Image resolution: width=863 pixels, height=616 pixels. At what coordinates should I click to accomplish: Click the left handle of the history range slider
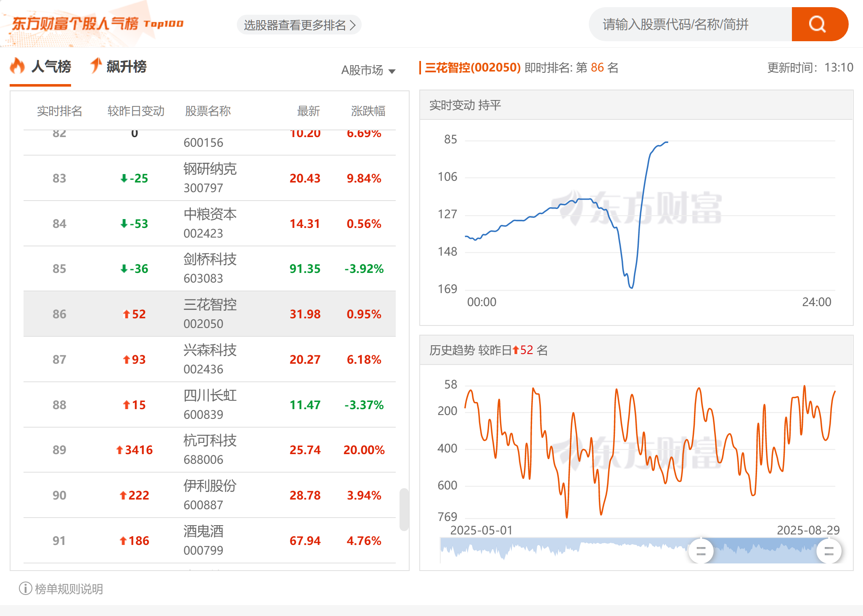point(701,551)
